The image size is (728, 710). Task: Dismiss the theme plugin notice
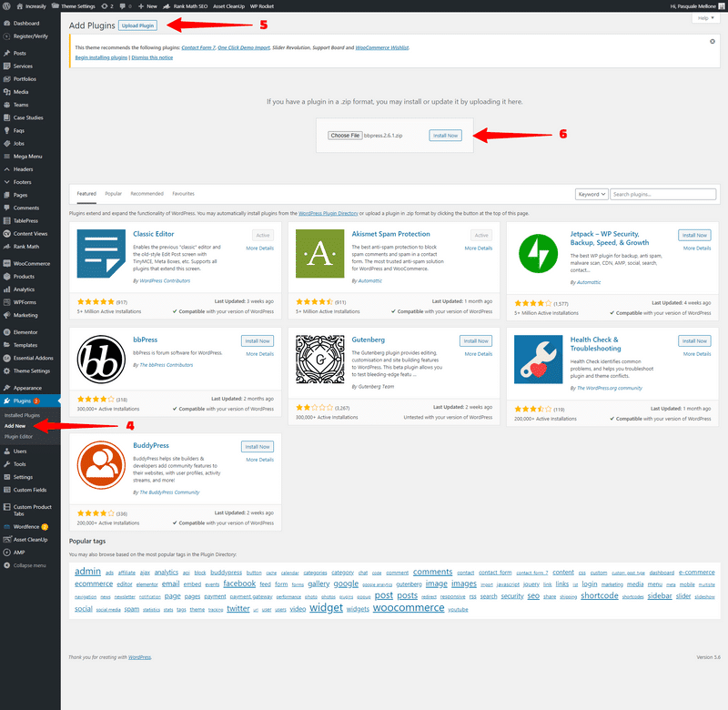713,42
